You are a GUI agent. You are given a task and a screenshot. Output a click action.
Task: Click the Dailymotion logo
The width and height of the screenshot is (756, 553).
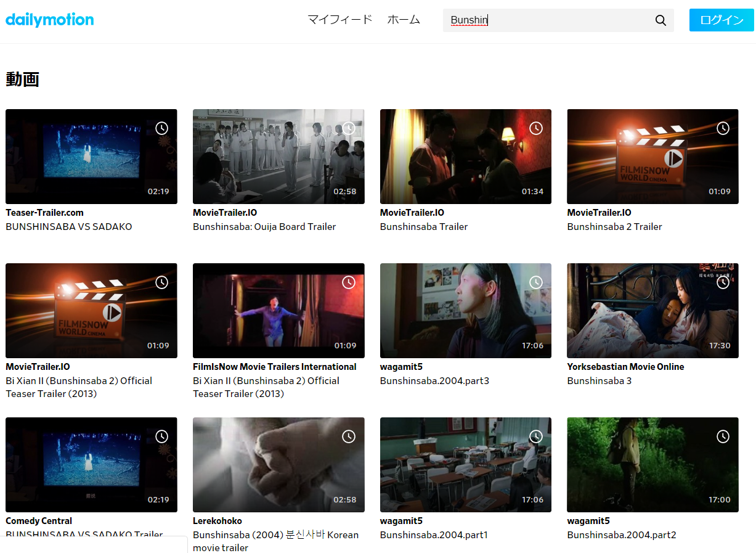(x=50, y=20)
